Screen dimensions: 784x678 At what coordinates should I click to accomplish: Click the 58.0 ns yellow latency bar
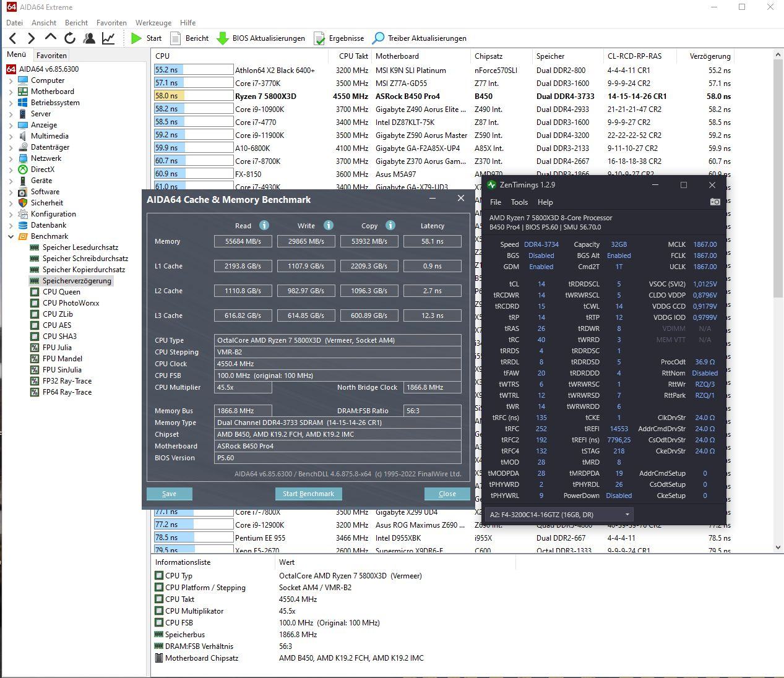169,96
